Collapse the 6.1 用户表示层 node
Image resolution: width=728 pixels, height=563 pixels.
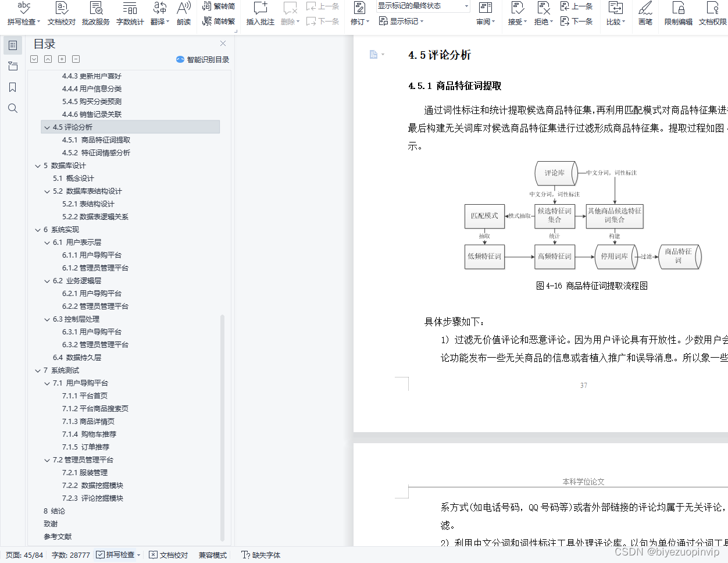coord(47,243)
